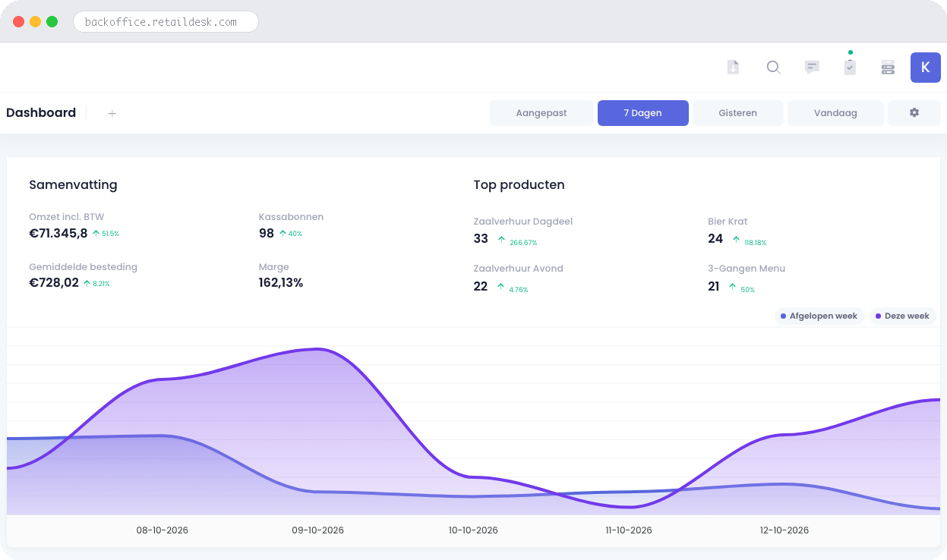Select the 7 Dagen range
The height and width of the screenshot is (560, 947).
coord(642,113)
